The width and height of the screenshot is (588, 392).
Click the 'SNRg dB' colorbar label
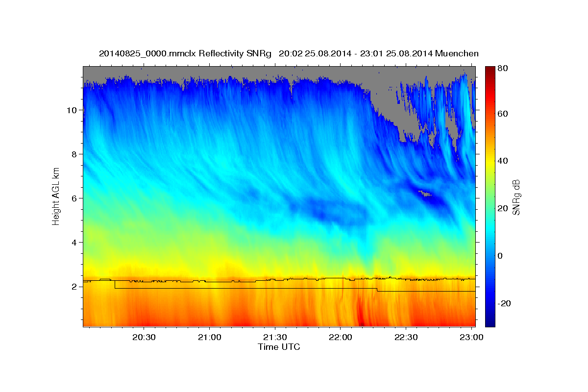(515, 197)
